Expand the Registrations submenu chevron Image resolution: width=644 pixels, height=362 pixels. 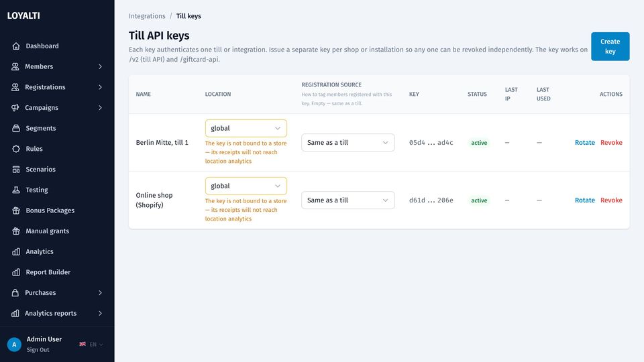pos(100,87)
